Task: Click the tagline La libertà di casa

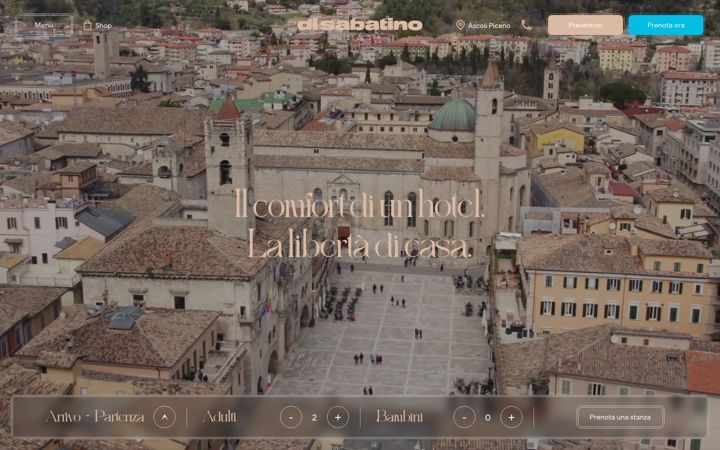Action: pos(360,244)
